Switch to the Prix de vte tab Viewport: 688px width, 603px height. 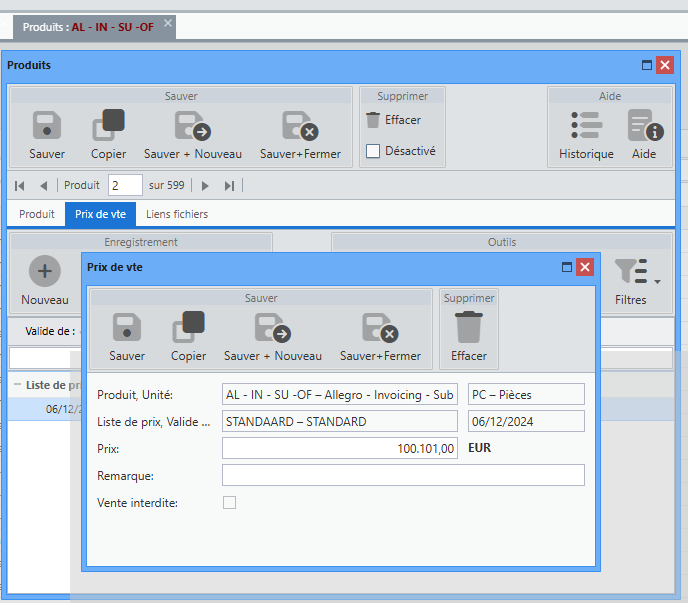click(100, 214)
